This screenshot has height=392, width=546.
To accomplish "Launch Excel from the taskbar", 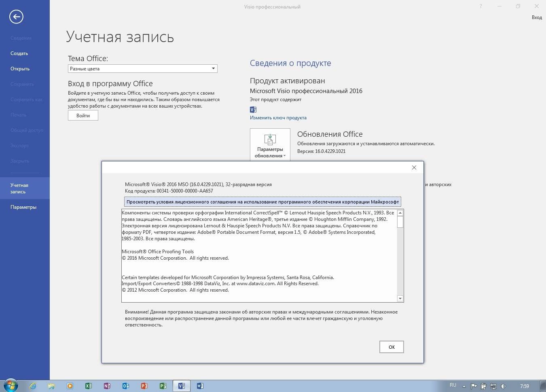I will coord(89,386).
